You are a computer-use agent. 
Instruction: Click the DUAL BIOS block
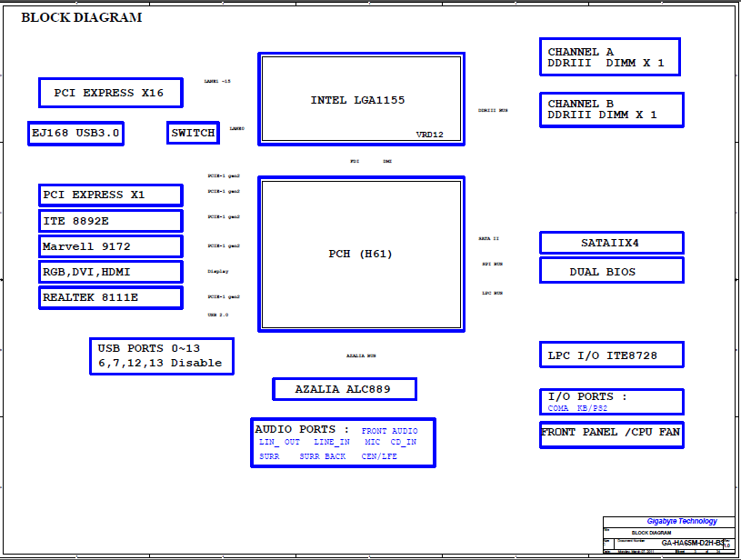click(610, 271)
